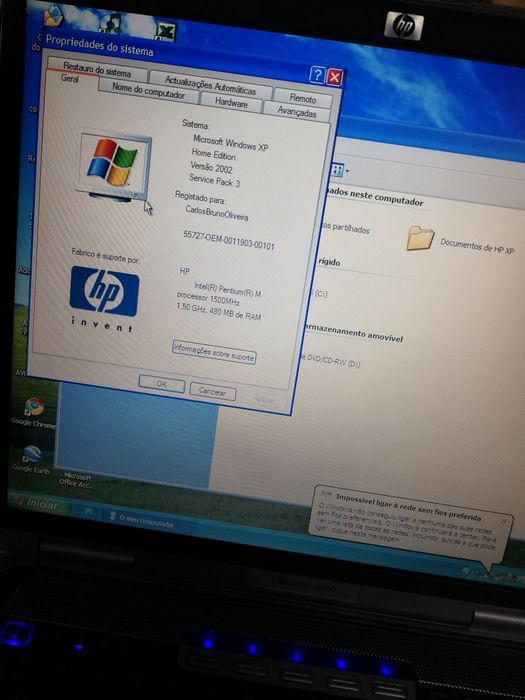Close the wireless network balloon notification
Screen dimensions: 525x700
[504, 521]
